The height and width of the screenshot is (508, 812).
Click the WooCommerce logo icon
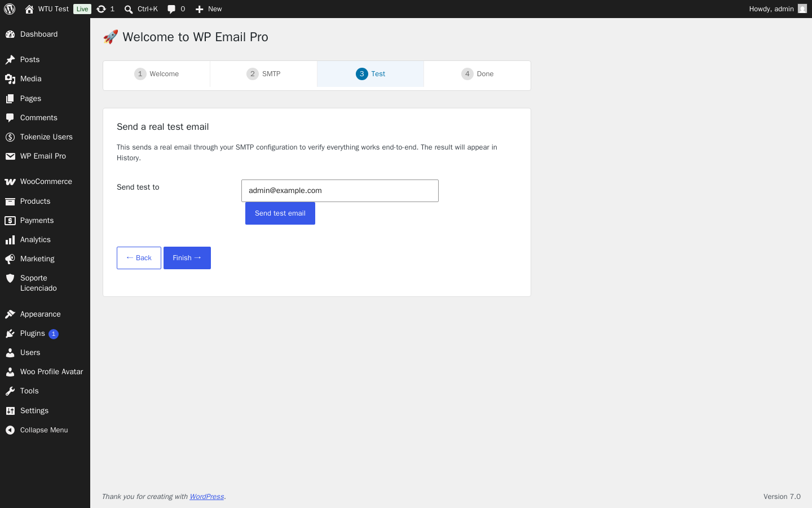tap(10, 182)
